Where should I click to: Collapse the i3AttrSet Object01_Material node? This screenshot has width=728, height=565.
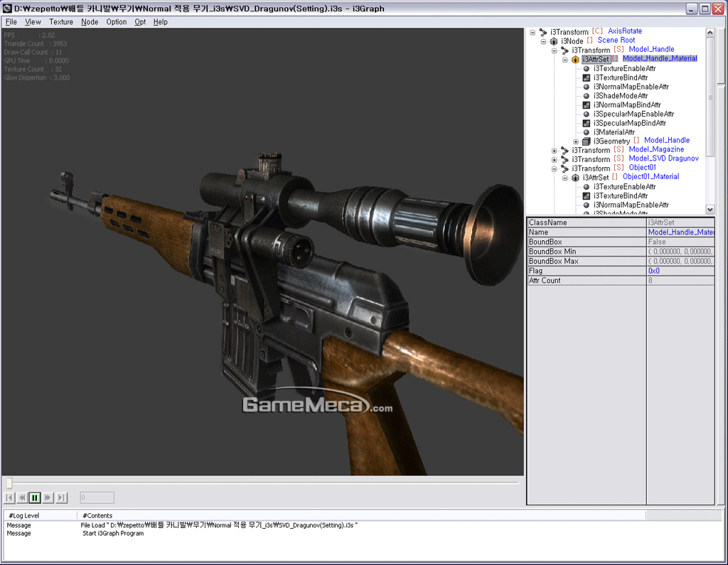pos(564,178)
